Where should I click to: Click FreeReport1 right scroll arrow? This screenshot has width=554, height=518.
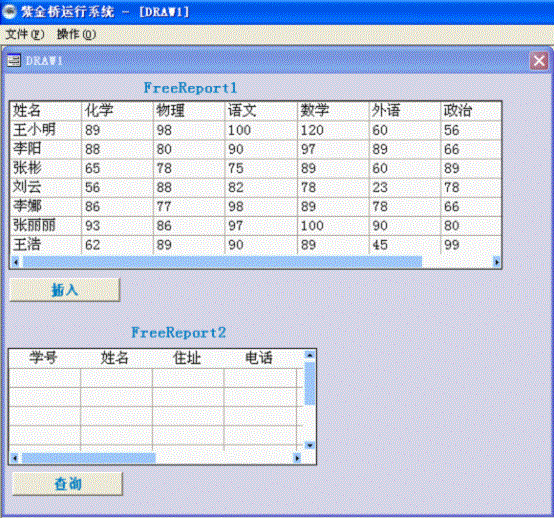coord(496,262)
